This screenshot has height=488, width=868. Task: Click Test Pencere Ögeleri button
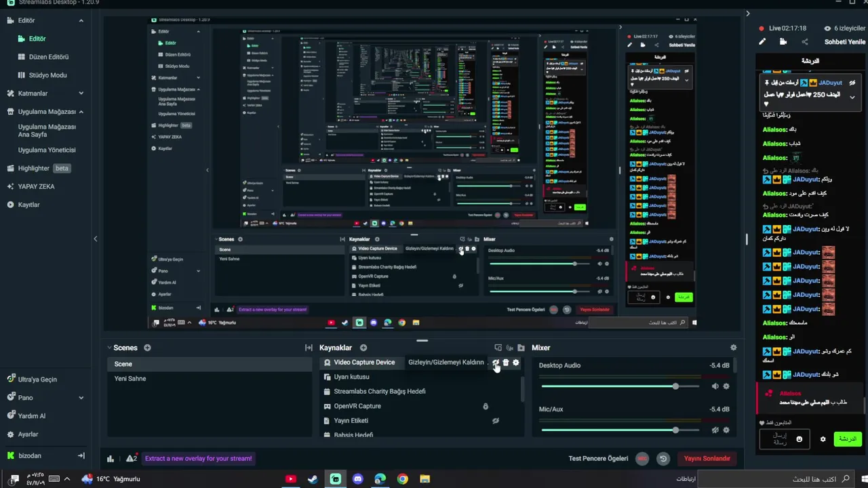[x=598, y=459]
